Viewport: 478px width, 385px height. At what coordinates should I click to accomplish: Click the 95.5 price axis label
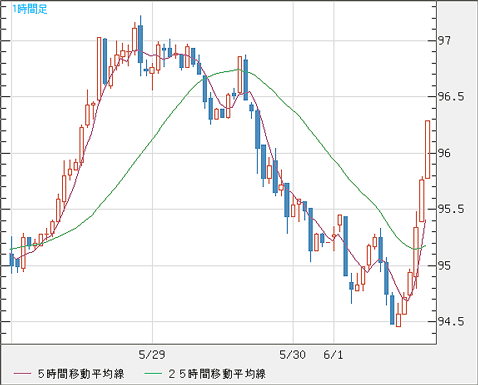coord(451,209)
